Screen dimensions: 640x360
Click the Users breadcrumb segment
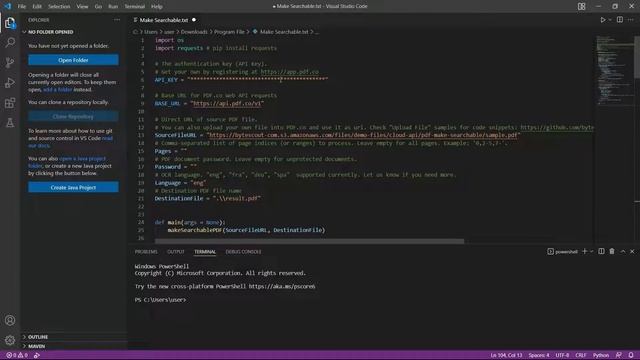pyautogui.click(x=151, y=32)
